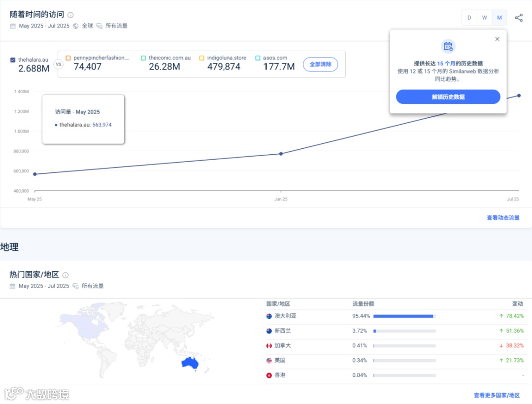Screen dimensions: 532x404
Task: Click the 26.28M value for theiconic.com.au
Action: [x=165, y=67]
